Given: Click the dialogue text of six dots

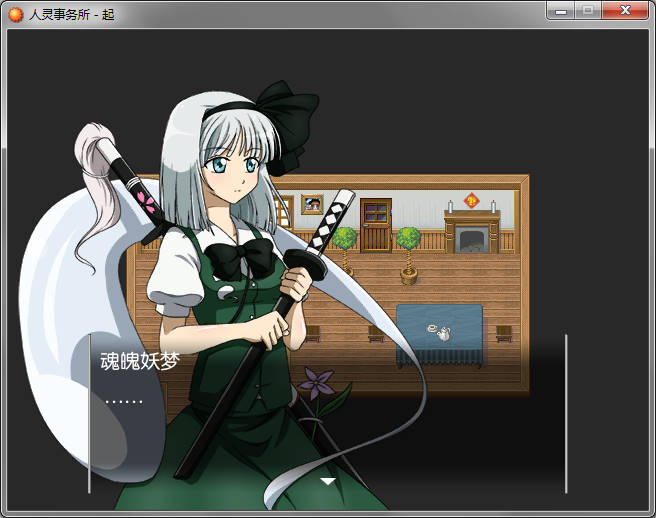Looking at the screenshot, I should pos(124,402).
